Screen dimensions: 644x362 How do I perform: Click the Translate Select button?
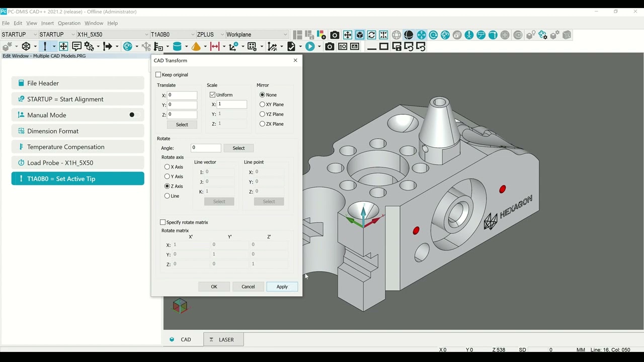tap(182, 125)
